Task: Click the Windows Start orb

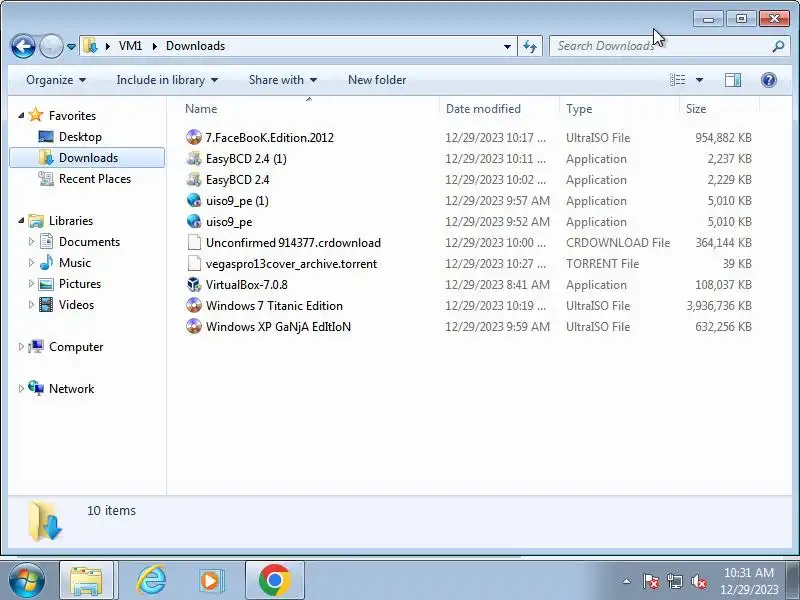Action: [27, 580]
